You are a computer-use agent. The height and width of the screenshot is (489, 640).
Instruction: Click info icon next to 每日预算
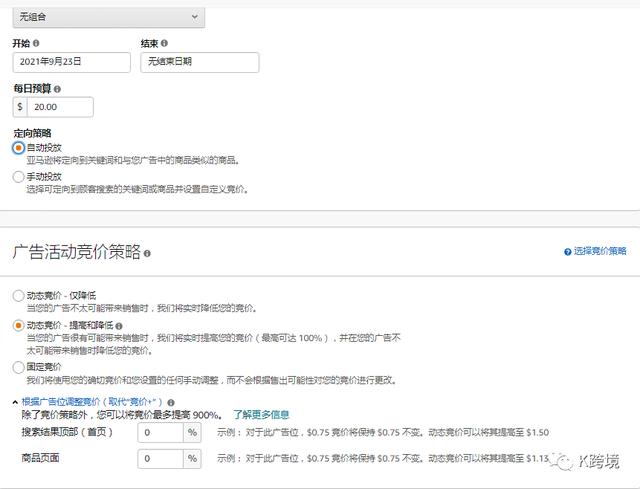pos(57,89)
